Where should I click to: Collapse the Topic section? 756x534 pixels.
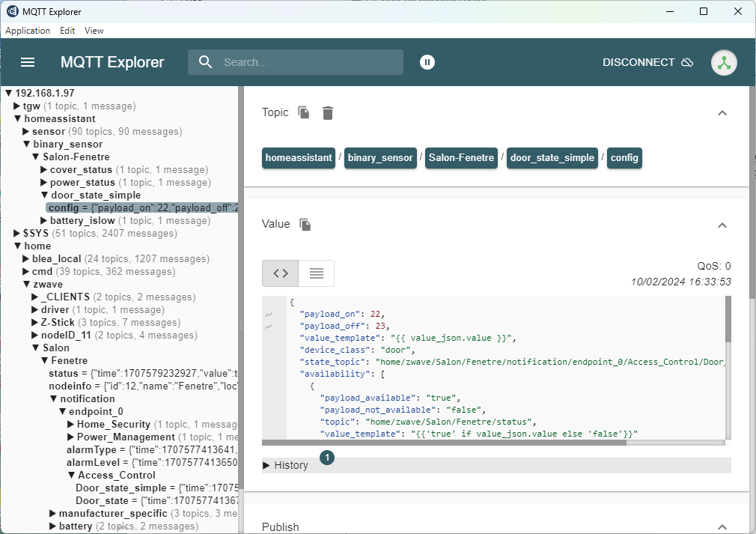tap(722, 113)
